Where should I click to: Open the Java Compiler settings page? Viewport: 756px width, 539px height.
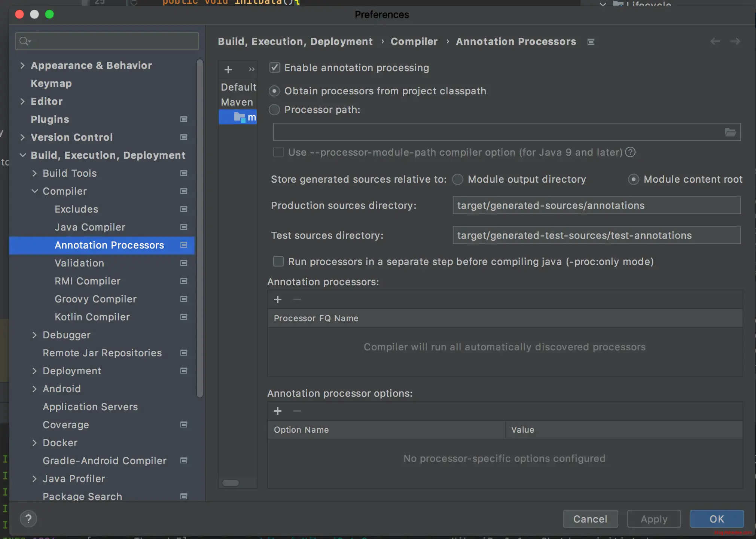tap(90, 227)
